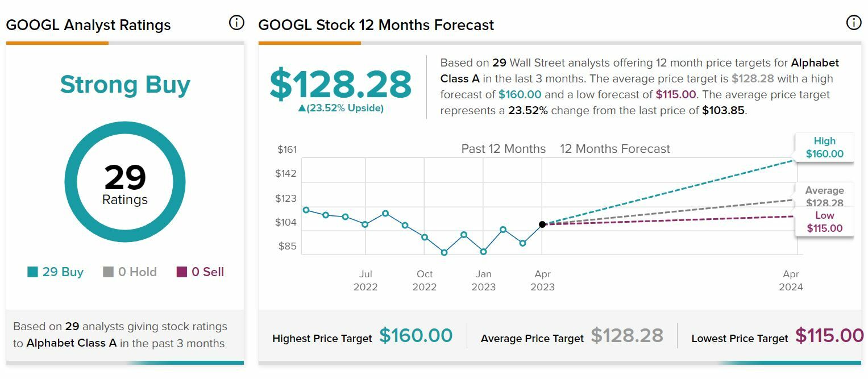Click info icon beside GOOGL Analyst Ratings
The width and height of the screenshot is (868, 379).
[x=236, y=23]
